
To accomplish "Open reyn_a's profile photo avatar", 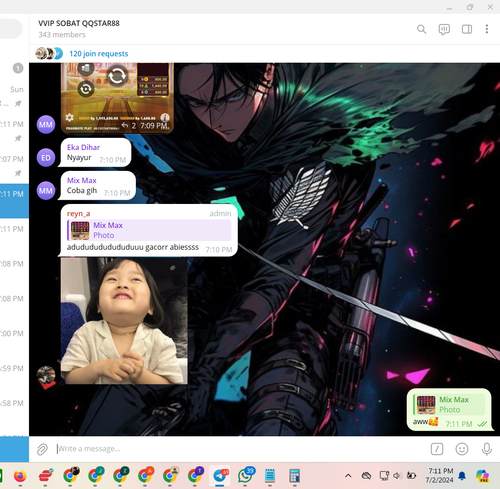I will pos(46,375).
